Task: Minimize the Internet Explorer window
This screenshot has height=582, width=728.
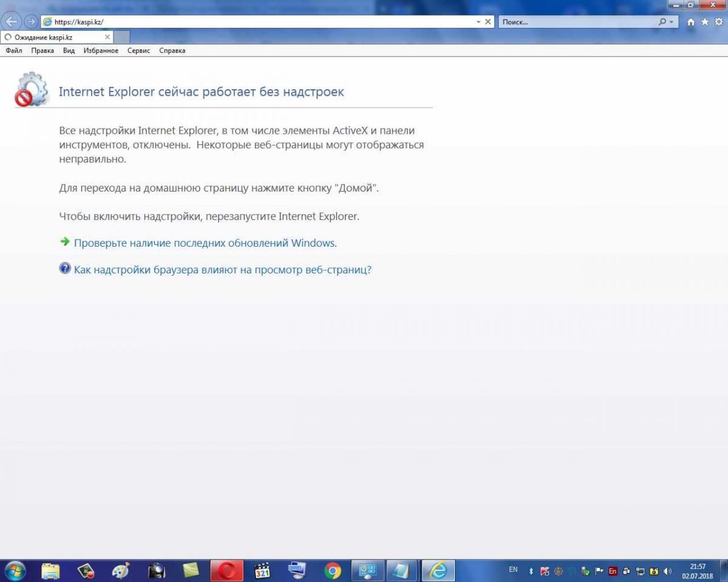Action: point(676,5)
